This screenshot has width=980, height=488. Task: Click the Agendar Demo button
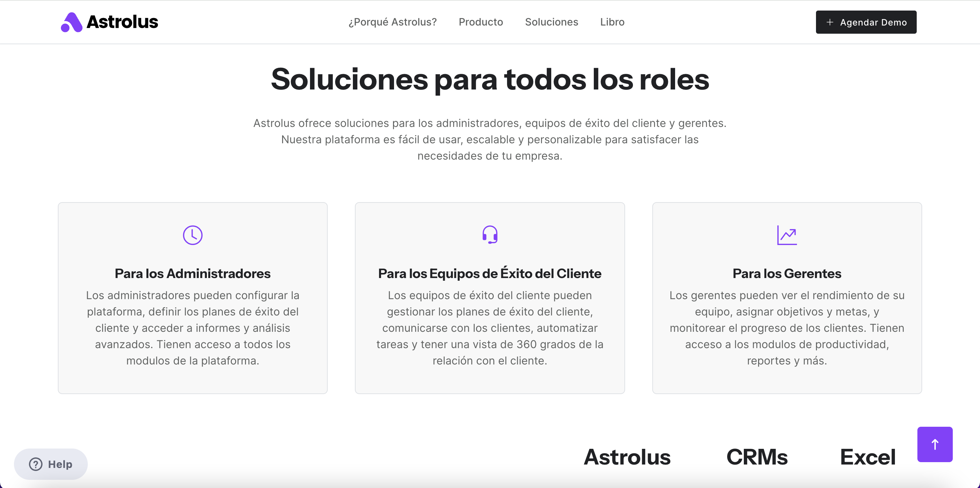866,22
